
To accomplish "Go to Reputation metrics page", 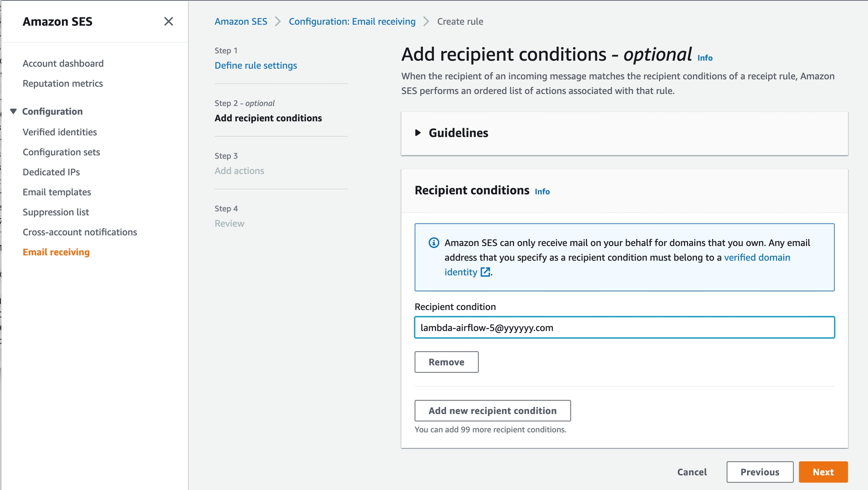I will tap(63, 83).
